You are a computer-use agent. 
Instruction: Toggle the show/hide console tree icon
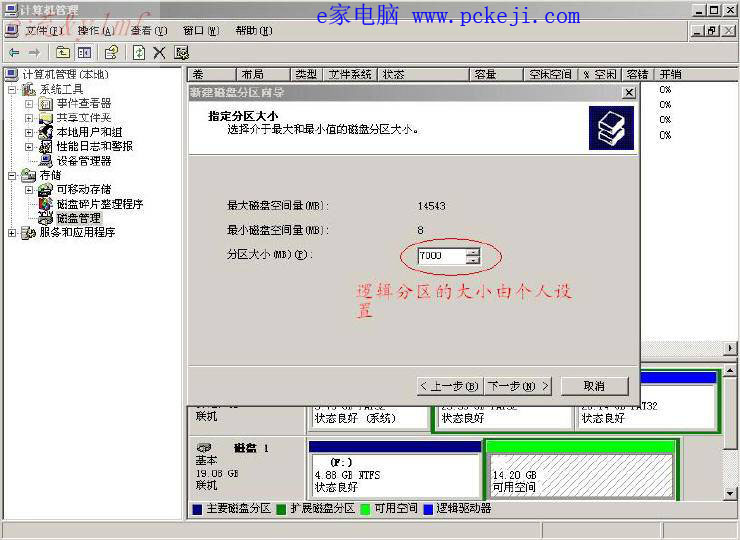click(84, 52)
